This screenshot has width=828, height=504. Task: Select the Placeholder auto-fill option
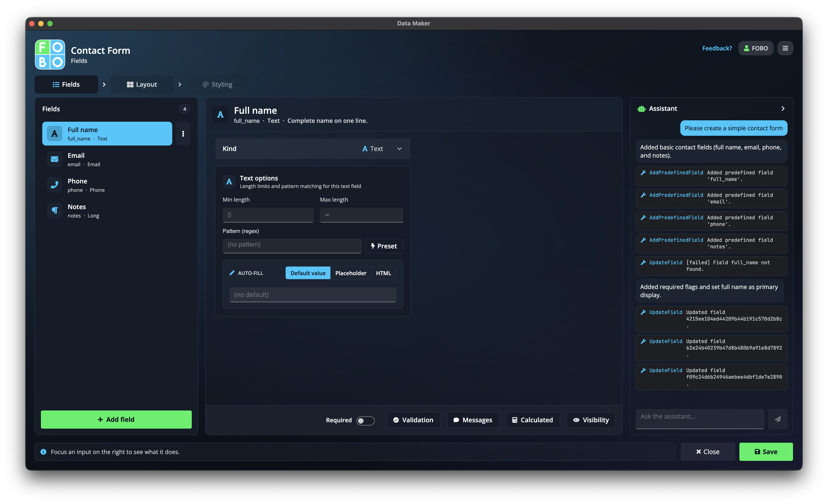(x=350, y=273)
